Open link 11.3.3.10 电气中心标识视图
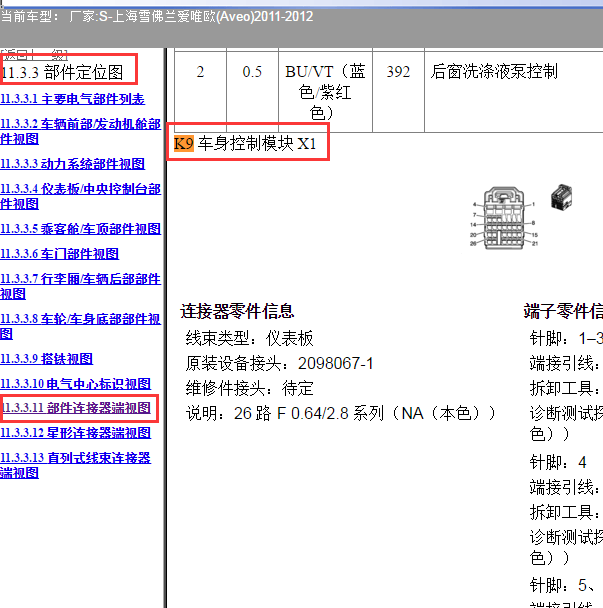 click(x=76, y=383)
